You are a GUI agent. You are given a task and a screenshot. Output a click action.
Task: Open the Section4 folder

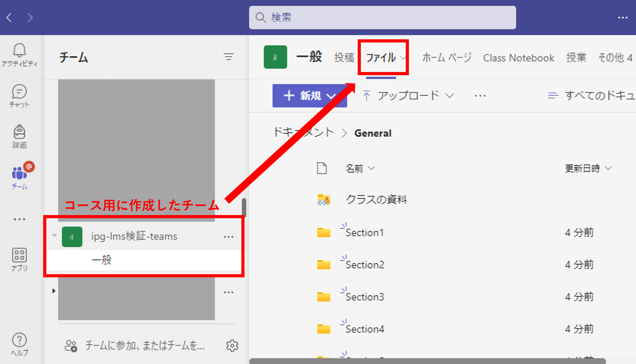pos(365,329)
